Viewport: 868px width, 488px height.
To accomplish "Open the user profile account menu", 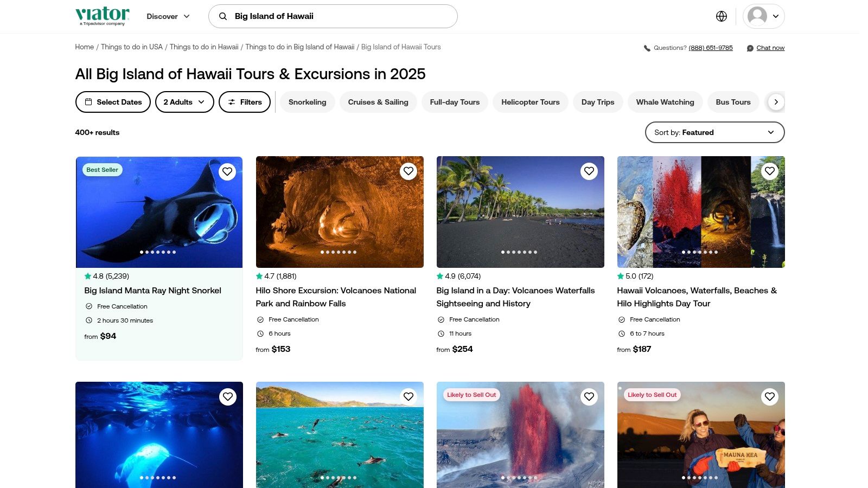I will click(763, 16).
